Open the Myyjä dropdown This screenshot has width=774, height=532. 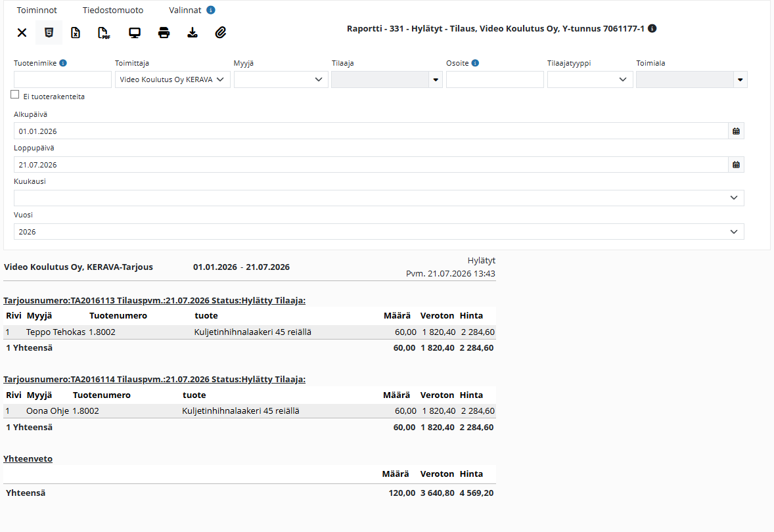(281, 79)
